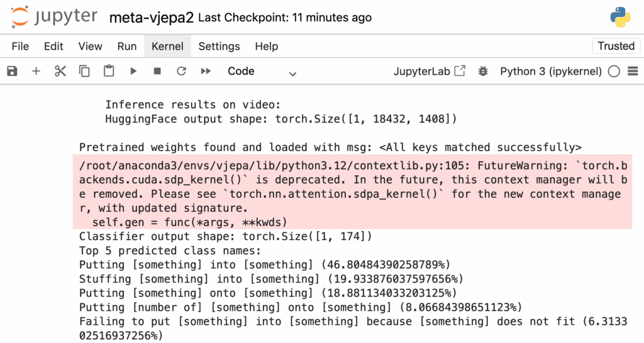This screenshot has height=343, width=644.
Task: Save the notebook with the floppy disk icon
Action: [13, 71]
